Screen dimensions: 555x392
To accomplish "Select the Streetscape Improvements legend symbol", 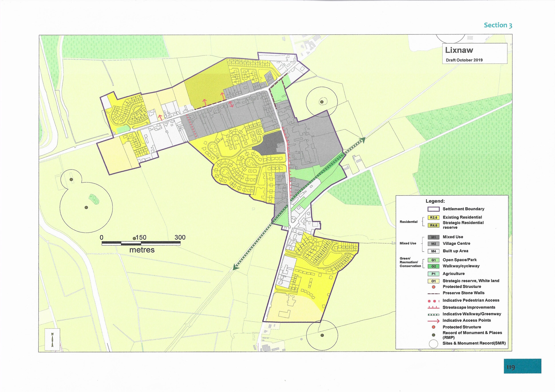I will pos(433,308).
